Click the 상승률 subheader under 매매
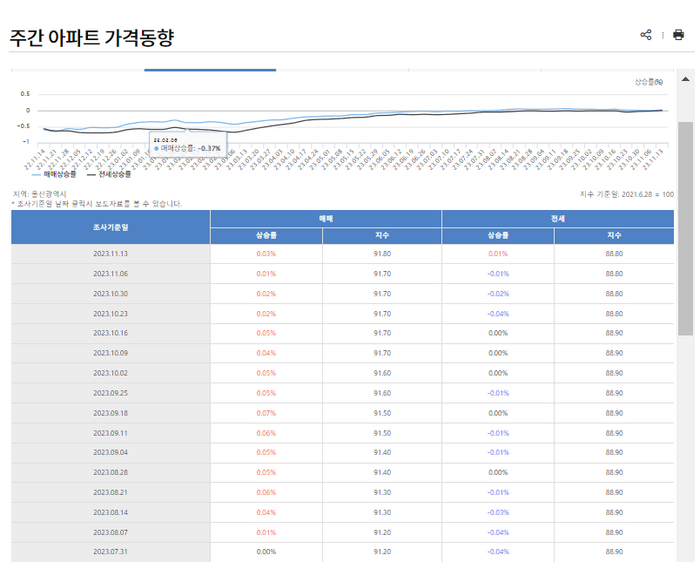 pyautogui.click(x=266, y=236)
